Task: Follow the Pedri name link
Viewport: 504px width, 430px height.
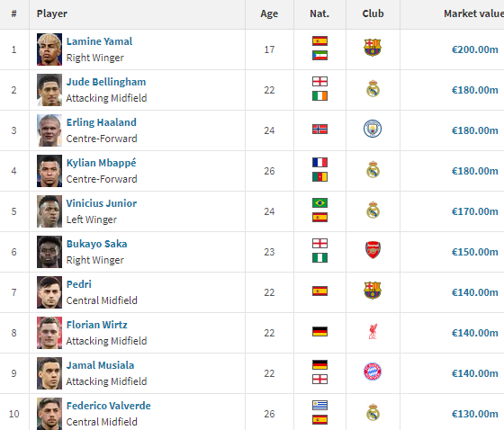Action: click(79, 284)
